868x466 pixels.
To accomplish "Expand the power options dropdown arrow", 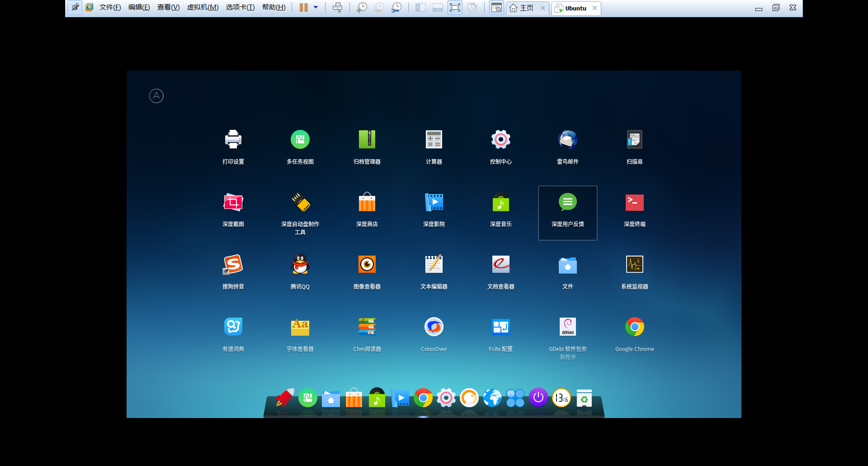I will point(316,7).
